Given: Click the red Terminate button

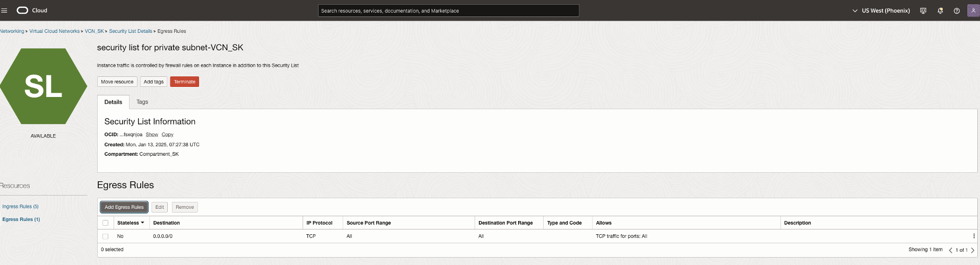Looking at the screenshot, I should [x=184, y=82].
